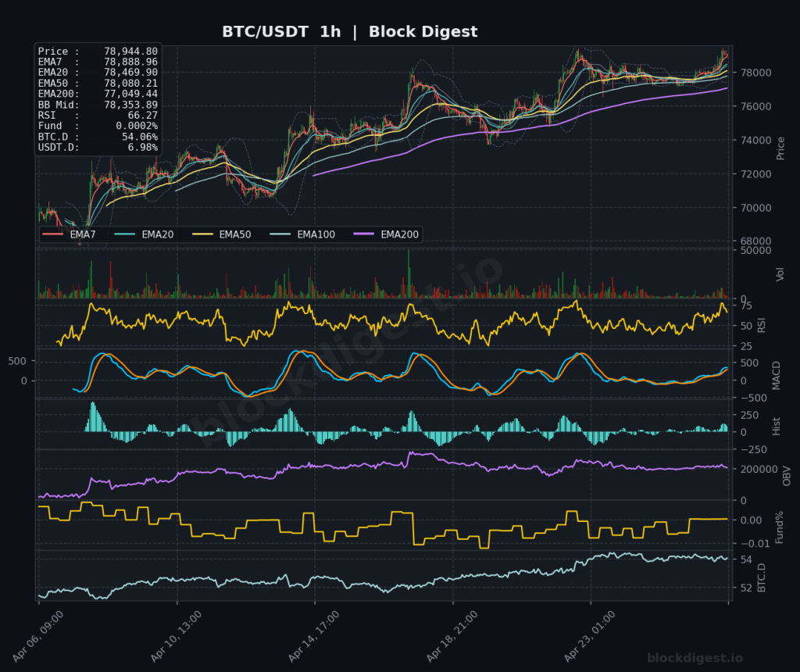Click the Apr 18, 21:00 date label
The image size is (800, 672).
tap(452, 636)
